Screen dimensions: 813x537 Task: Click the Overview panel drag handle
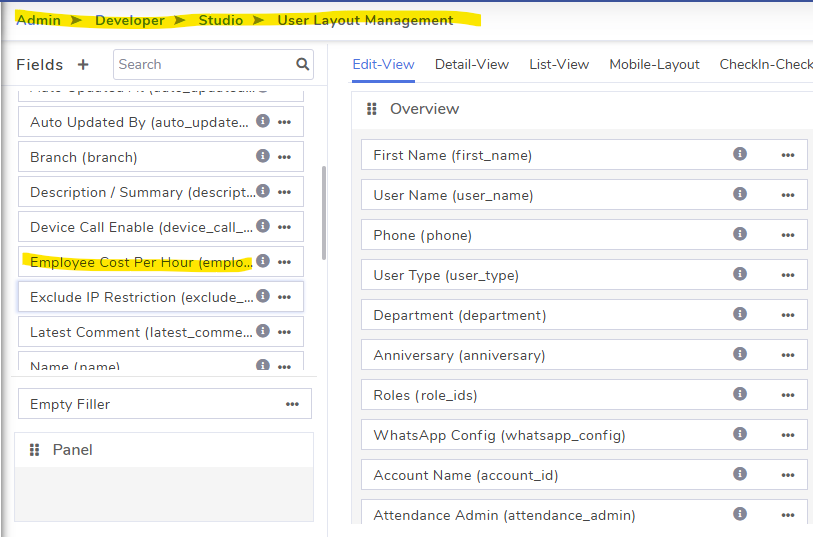coord(371,109)
